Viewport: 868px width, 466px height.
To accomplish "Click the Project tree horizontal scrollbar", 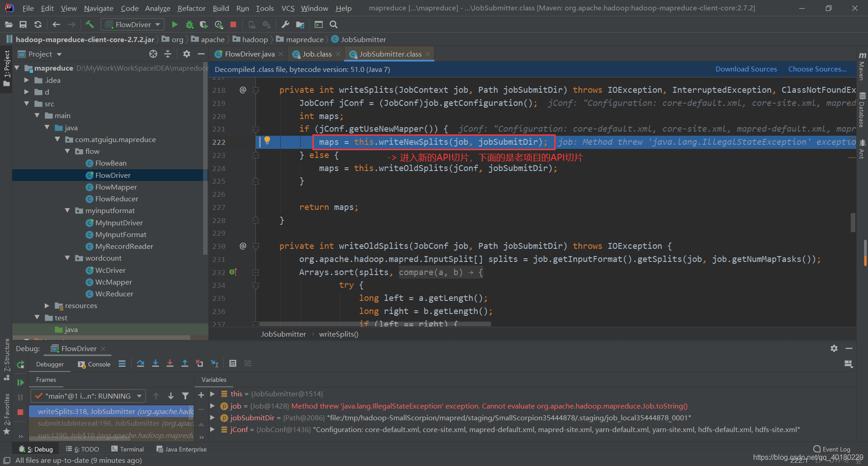I will pos(101,338).
